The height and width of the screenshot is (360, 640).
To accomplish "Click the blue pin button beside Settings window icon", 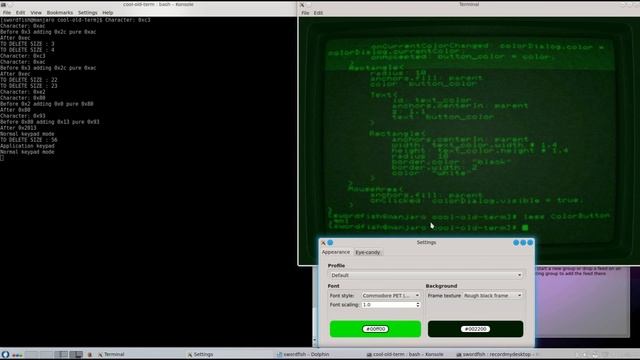I will pos(330,242).
